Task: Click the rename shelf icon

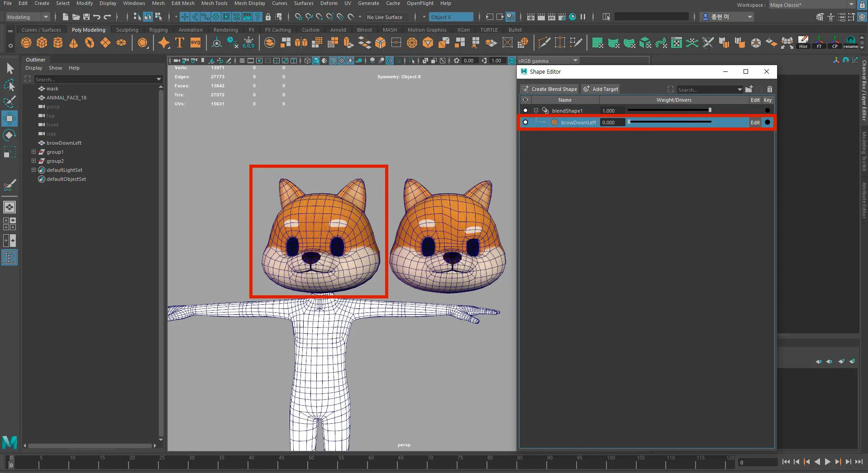Action: (850, 43)
